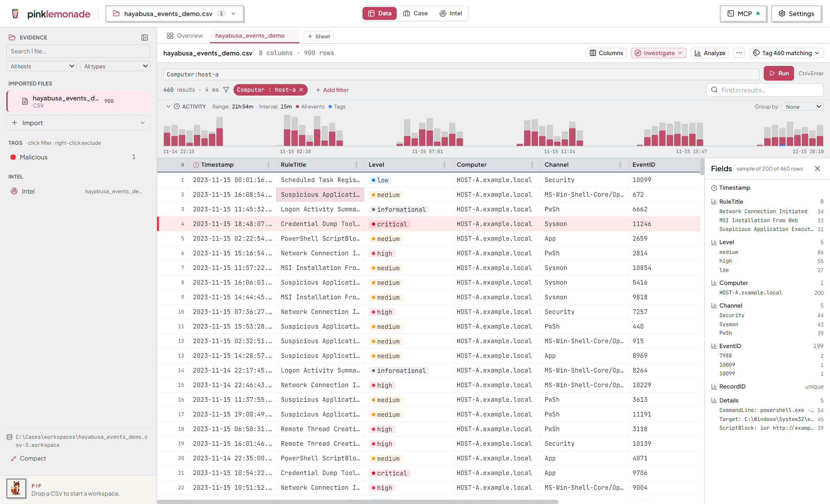Click the filter funnel icon beside results
Screen dimensions: 830x504
click(226, 90)
